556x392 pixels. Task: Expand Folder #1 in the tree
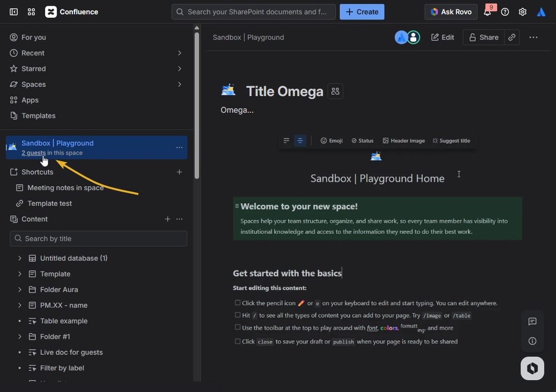click(19, 337)
